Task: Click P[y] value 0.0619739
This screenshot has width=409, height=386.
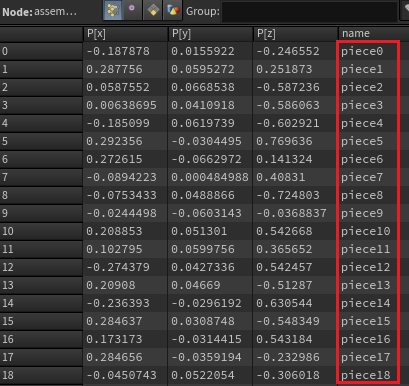Action: pyautogui.click(x=203, y=123)
